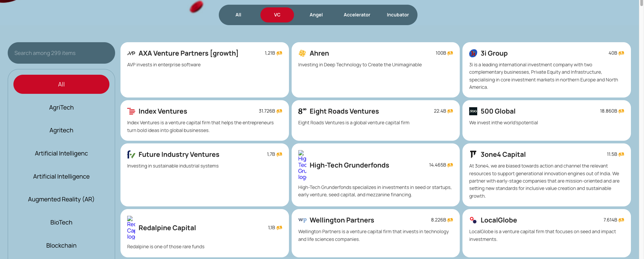Screen dimensions: 644x259
Task: Click 'Redalpine is one of those rare funds'
Action: click(x=166, y=247)
